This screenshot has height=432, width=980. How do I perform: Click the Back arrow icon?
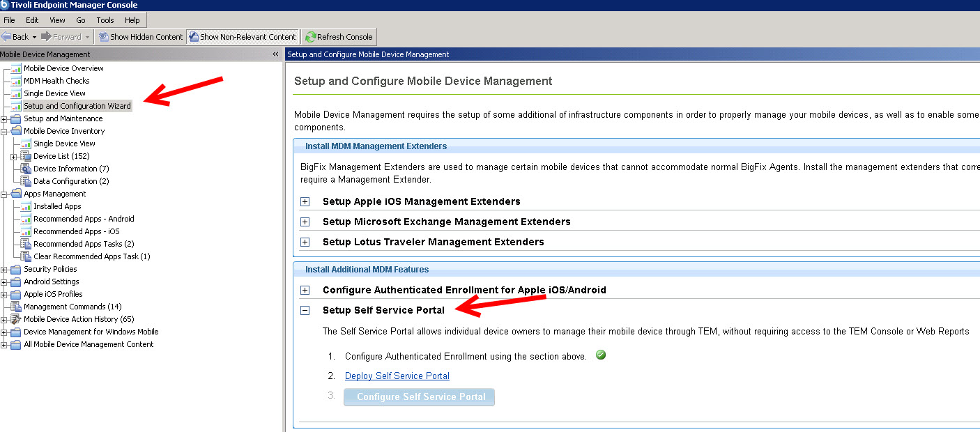[x=6, y=37]
